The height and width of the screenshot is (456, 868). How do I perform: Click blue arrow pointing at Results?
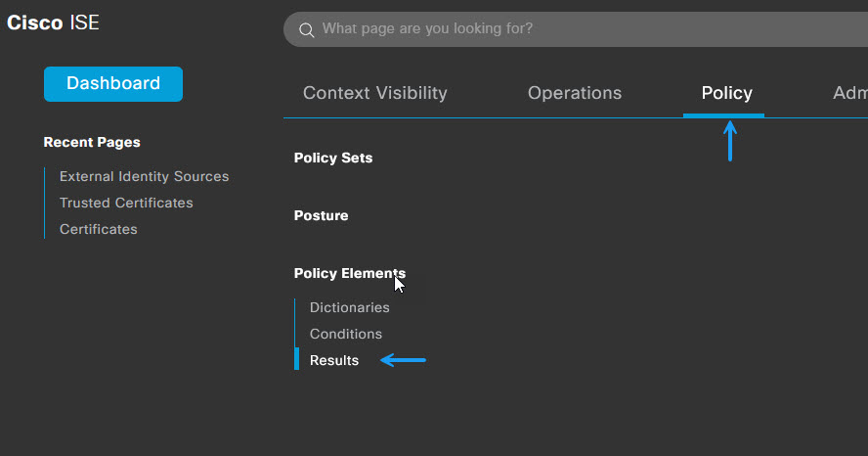pyautogui.click(x=403, y=360)
